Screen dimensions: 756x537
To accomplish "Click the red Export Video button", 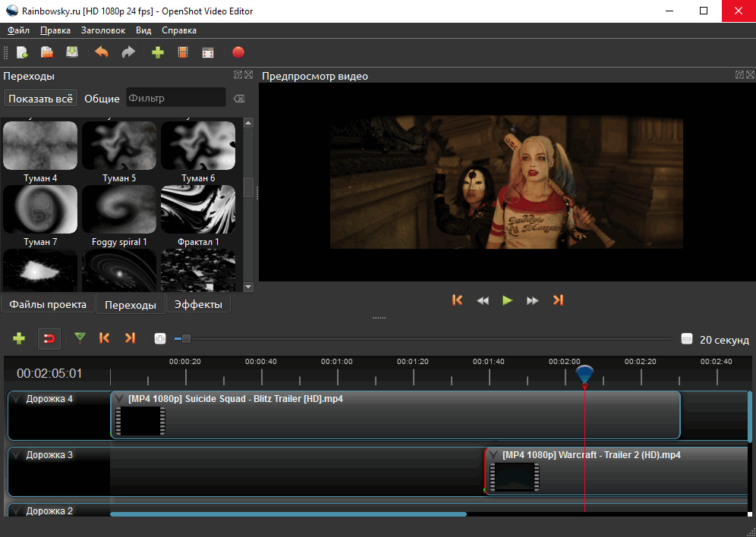I will pos(238,52).
